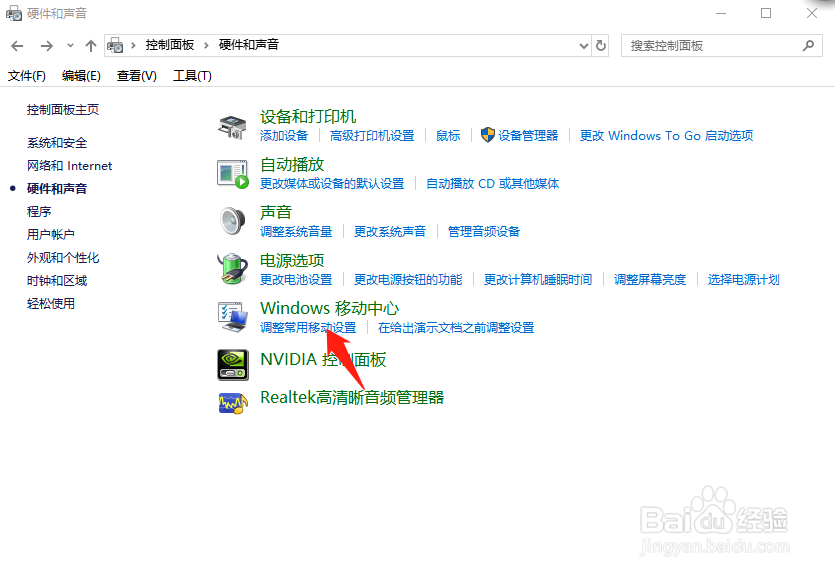This screenshot has width=835, height=575.
Task: Open 系统和安全 category in sidebar
Action: (57, 143)
